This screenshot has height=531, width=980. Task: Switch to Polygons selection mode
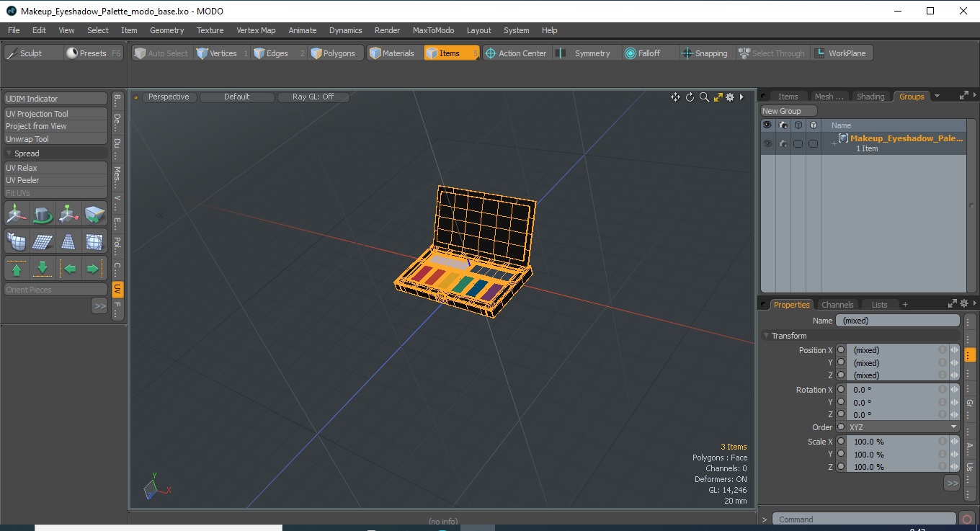tap(336, 53)
